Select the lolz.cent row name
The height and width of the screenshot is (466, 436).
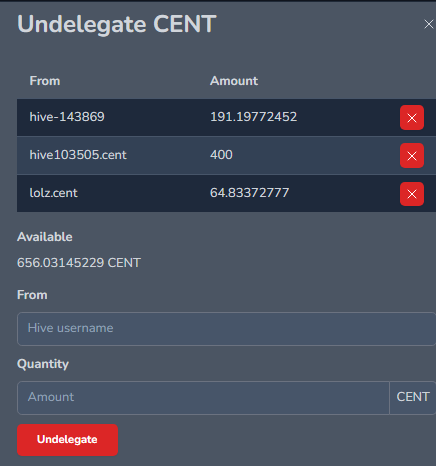53,193
